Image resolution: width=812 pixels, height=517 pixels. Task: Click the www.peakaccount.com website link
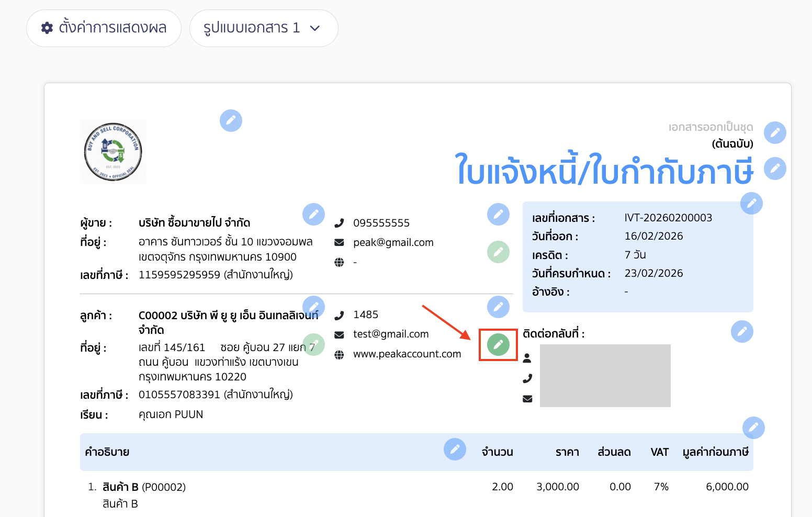[x=407, y=353]
